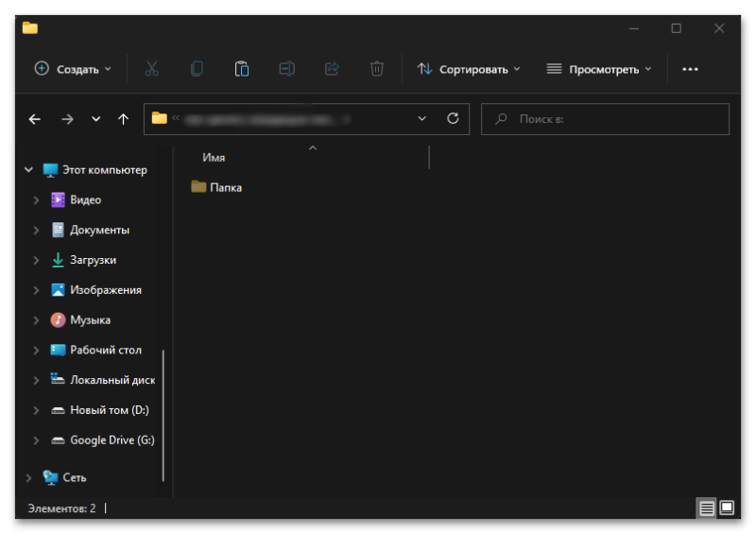Click the Rename icon in toolbar
The width and height of the screenshot is (756, 534).
(286, 69)
